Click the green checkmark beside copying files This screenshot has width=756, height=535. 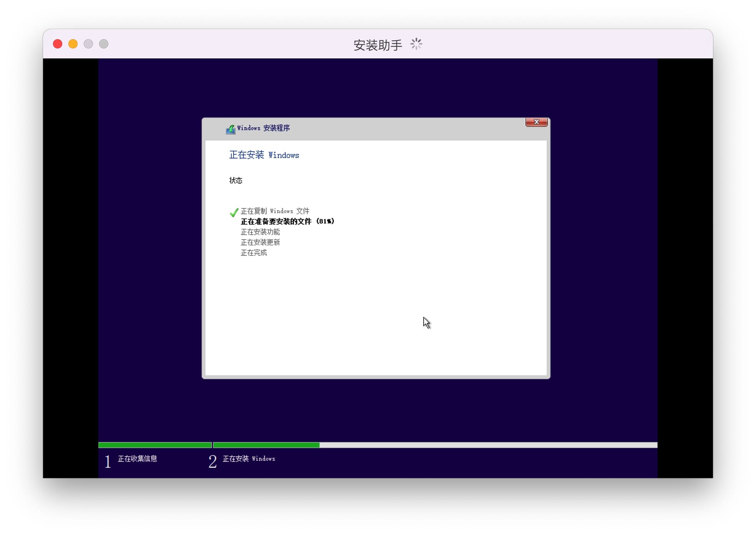[x=234, y=213]
